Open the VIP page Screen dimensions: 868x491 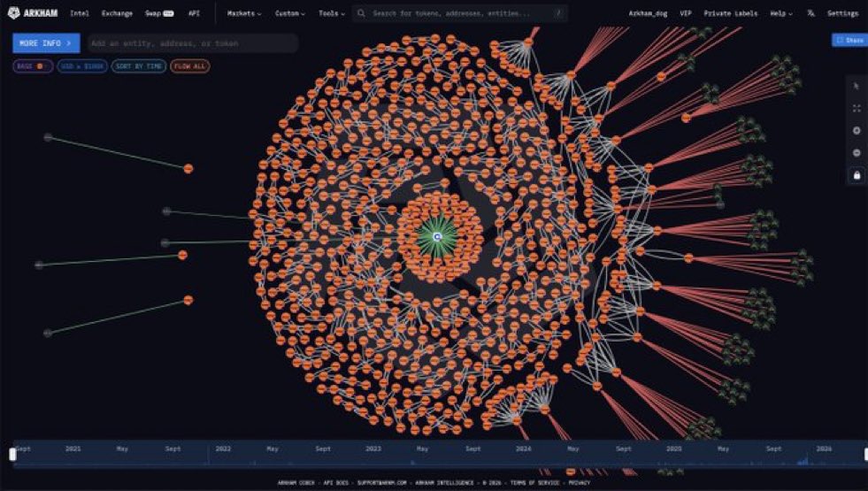click(x=686, y=13)
